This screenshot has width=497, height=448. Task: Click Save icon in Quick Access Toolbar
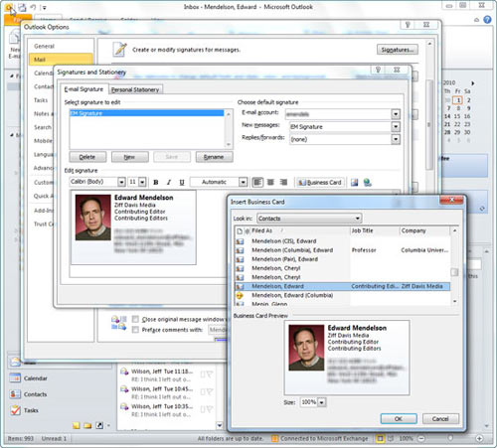coord(22,7)
